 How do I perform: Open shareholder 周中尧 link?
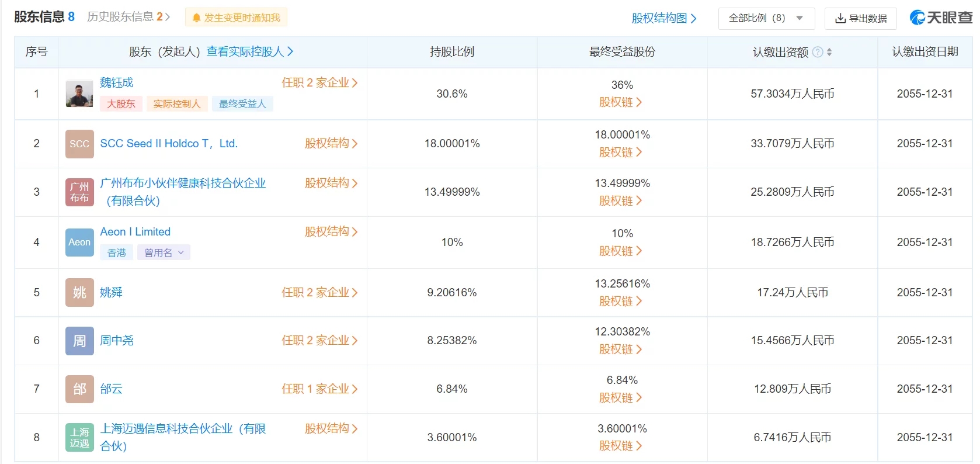coord(117,340)
